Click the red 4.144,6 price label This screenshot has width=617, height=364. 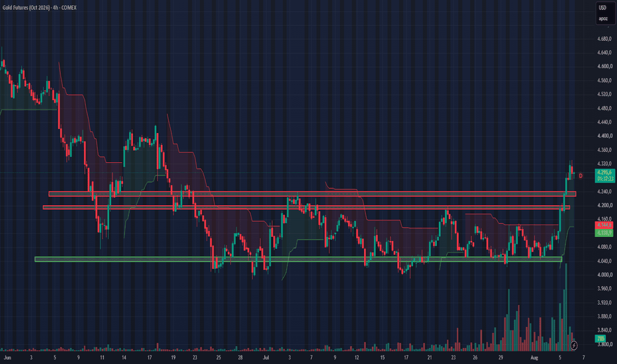tap(604, 225)
